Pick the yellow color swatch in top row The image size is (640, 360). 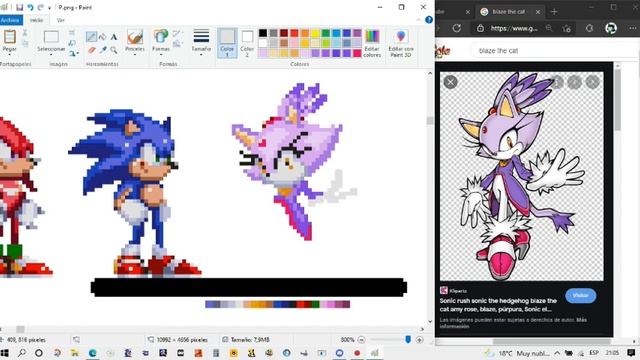pyautogui.click(x=316, y=33)
